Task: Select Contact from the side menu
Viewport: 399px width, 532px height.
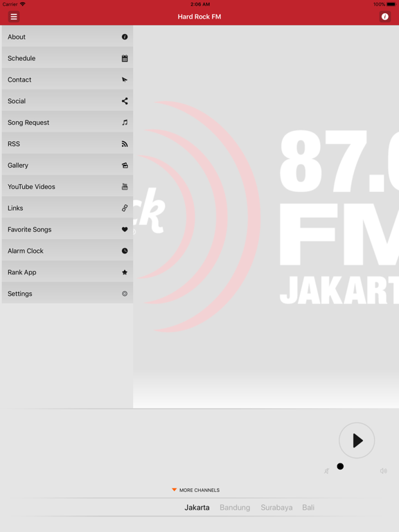Action: pos(67,80)
